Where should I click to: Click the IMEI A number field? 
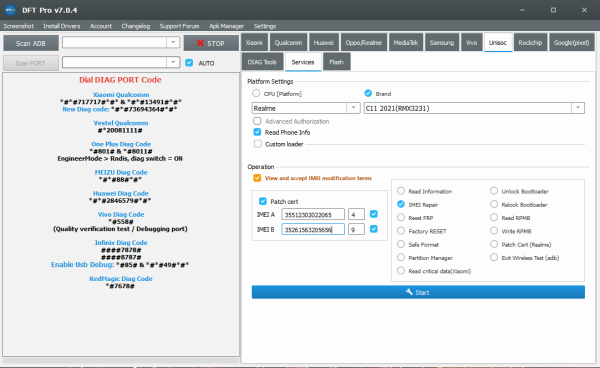tap(313, 215)
